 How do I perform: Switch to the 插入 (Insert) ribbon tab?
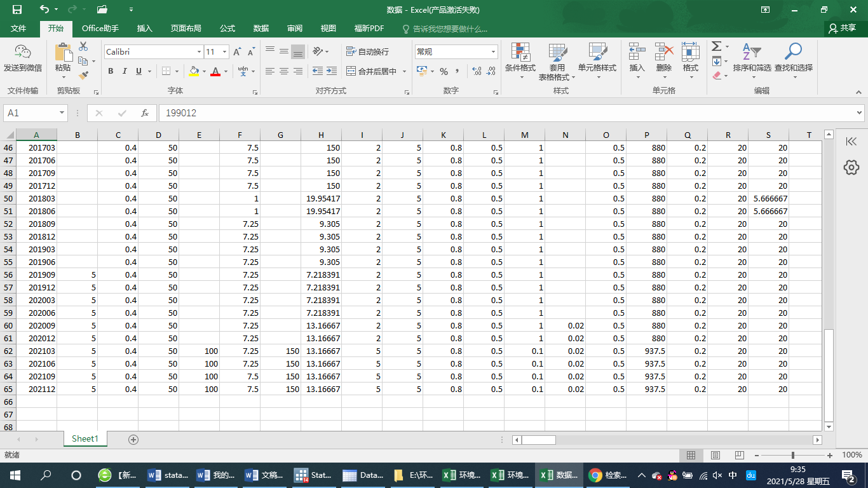point(145,29)
